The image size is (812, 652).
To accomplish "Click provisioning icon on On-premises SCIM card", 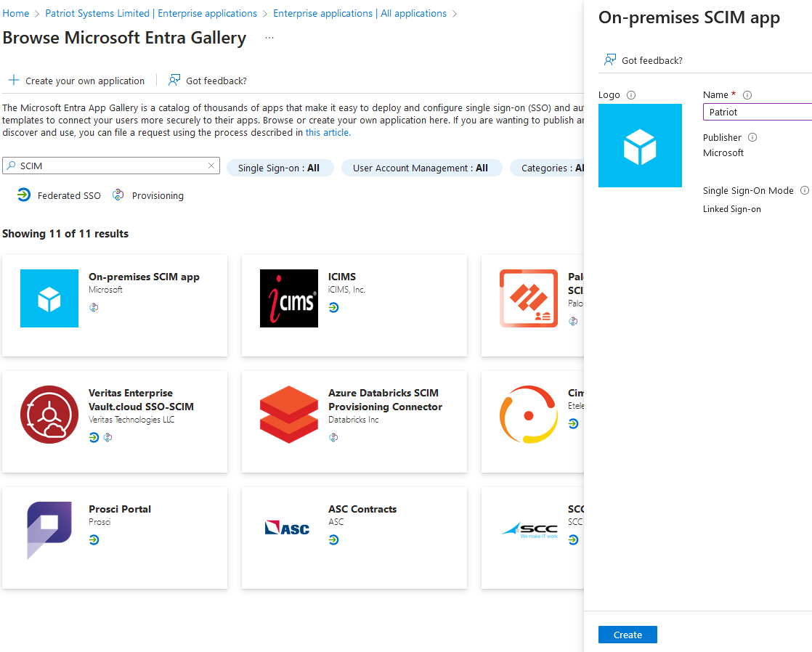I will [94, 308].
